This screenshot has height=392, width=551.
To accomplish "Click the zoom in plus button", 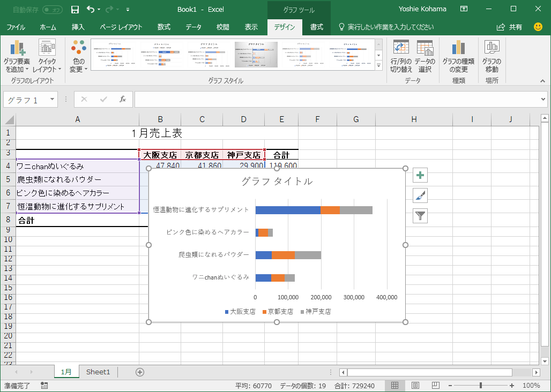I will [512, 386].
